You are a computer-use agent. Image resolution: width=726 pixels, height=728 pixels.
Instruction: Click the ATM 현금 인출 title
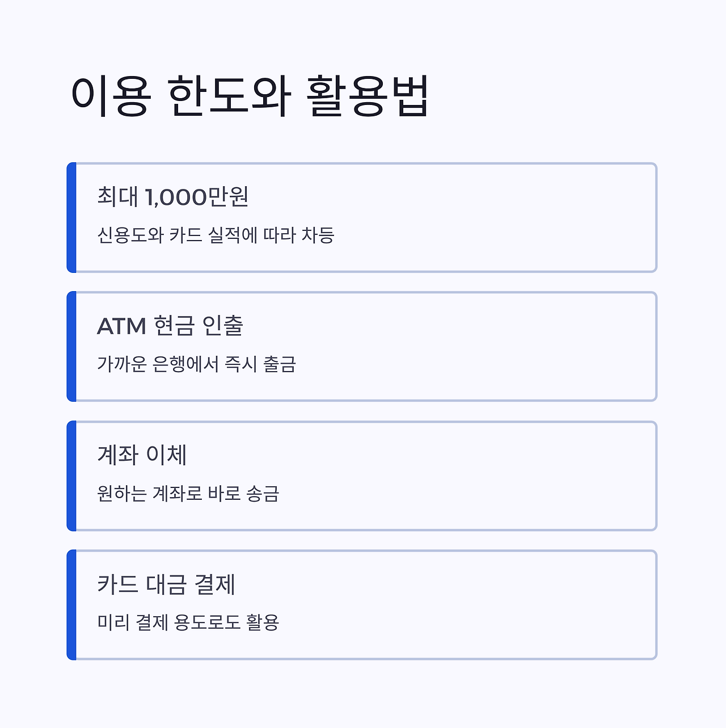pos(170,326)
